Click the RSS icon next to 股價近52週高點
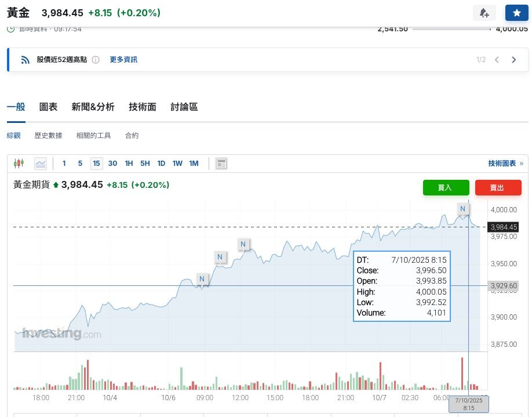Screen dimensions: 532x417 [x=25, y=59]
